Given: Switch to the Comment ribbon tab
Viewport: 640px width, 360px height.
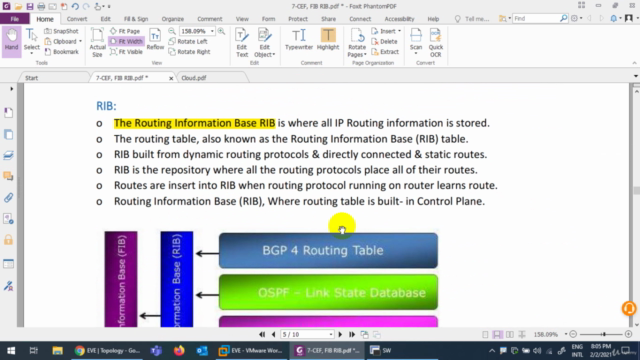Looking at the screenshot, I should coord(210,19).
